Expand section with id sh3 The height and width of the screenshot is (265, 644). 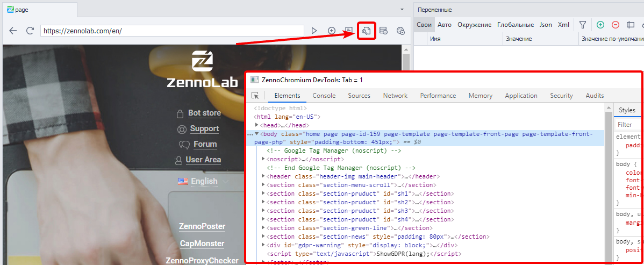(x=264, y=211)
